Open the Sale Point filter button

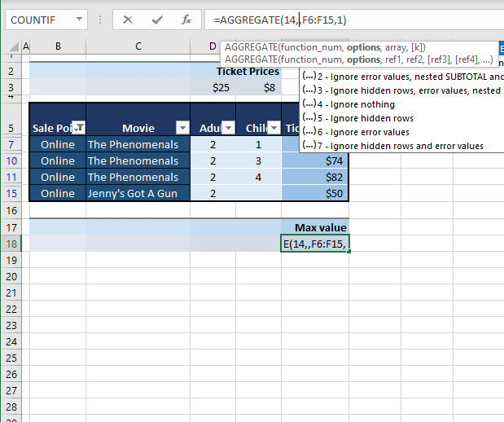(x=79, y=127)
